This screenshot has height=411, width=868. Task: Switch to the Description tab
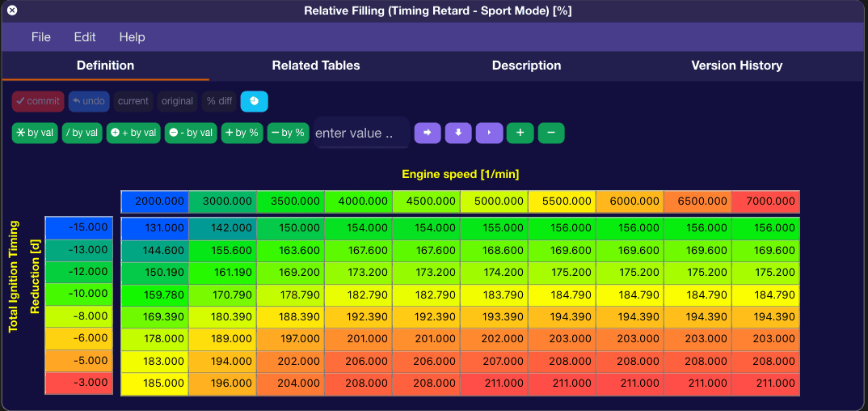coord(526,66)
